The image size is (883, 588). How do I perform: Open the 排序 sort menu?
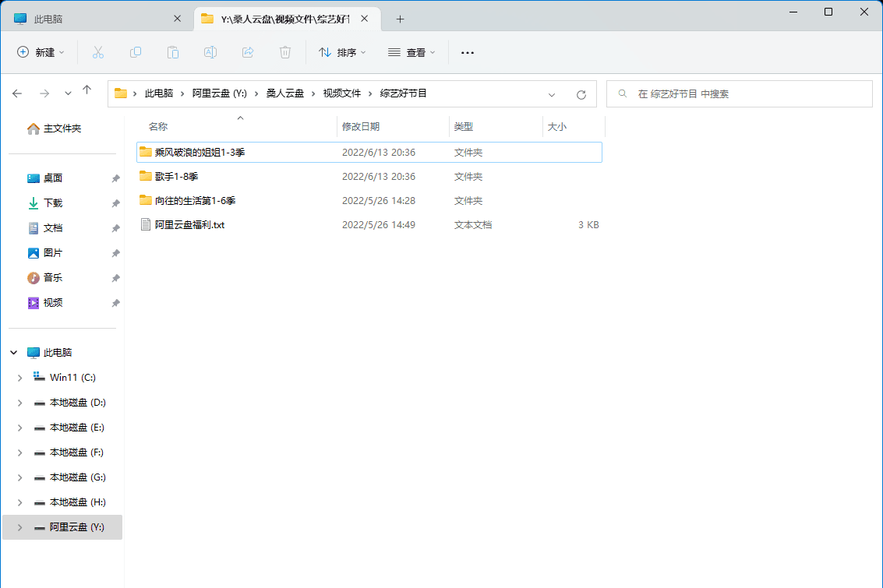[x=342, y=52]
